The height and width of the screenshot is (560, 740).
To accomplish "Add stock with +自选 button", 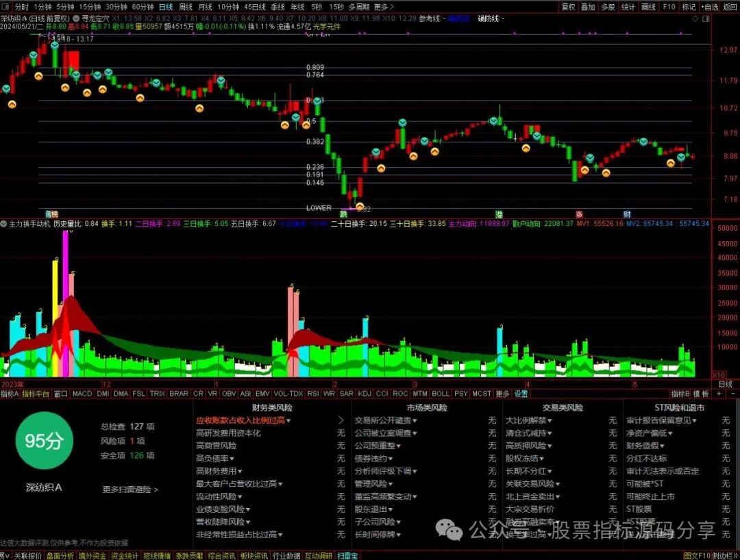I will click(x=709, y=7).
